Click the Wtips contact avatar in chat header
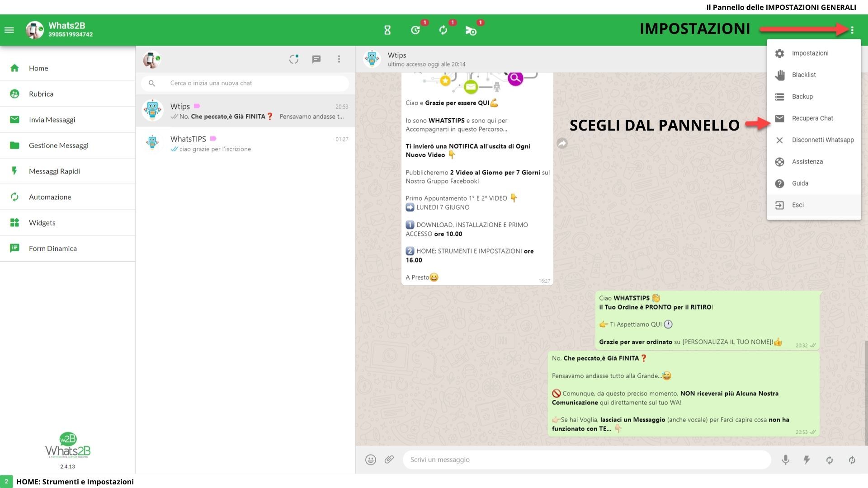The image size is (868, 488). [372, 59]
